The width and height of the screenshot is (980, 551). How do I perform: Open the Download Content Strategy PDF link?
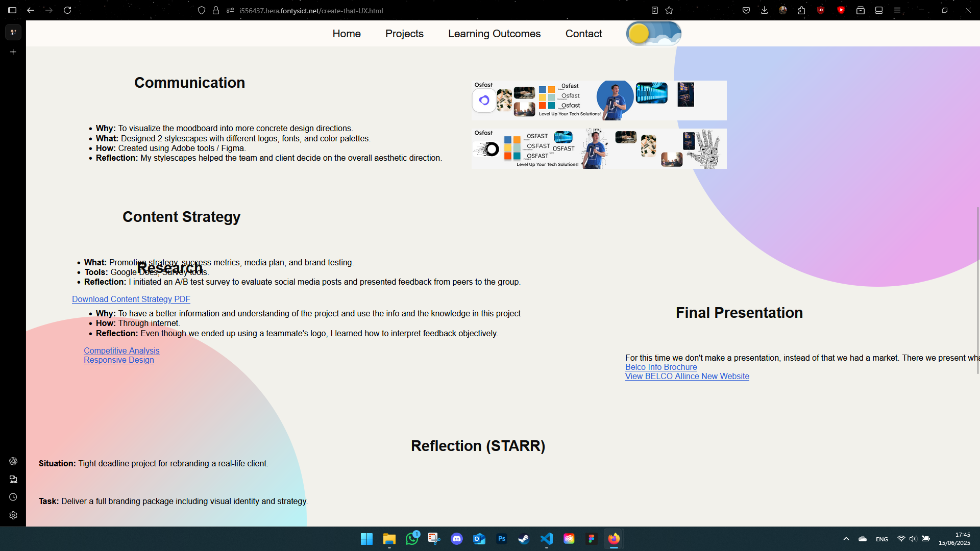[x=131, y=299]
